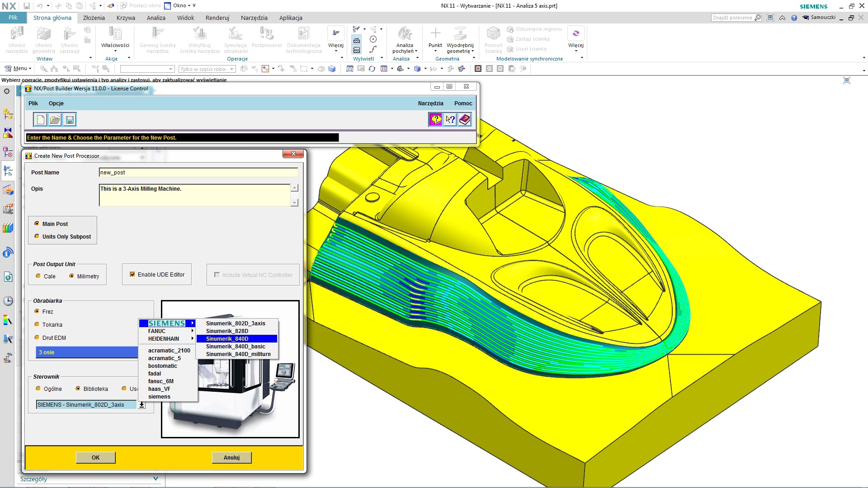Screen dimensions: 868x488
Task: Select the Biblioteka controller radio button
Action: (x=78, y=389)
